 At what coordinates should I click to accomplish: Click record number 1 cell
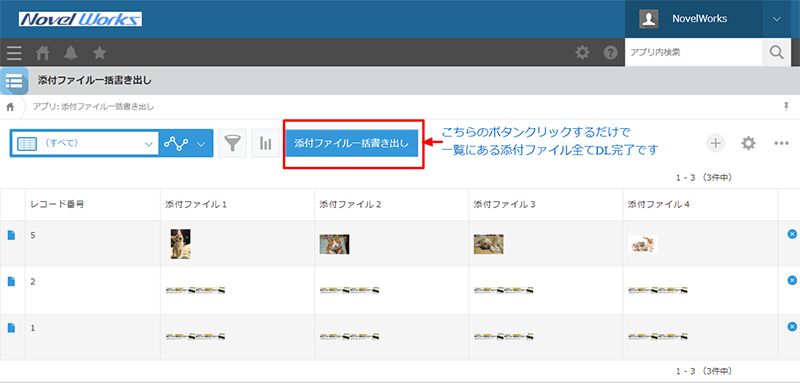pyautogui.click(x=93, y=337)
